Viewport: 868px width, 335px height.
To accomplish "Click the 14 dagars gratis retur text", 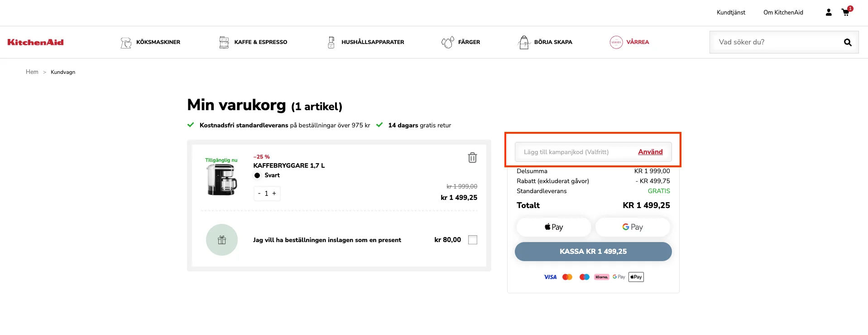I will coord(419,126).
